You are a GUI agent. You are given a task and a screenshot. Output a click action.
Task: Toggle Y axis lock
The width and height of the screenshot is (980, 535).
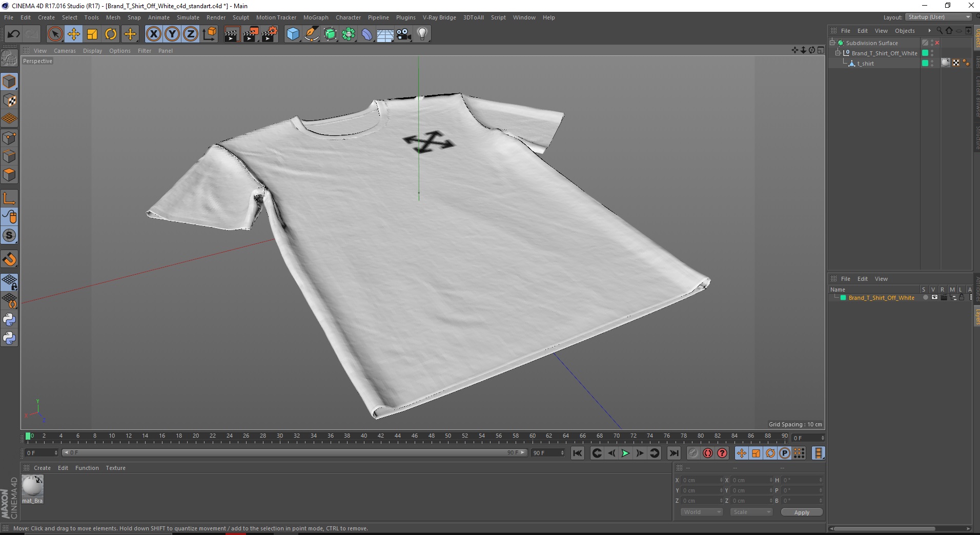coord(172,34)
